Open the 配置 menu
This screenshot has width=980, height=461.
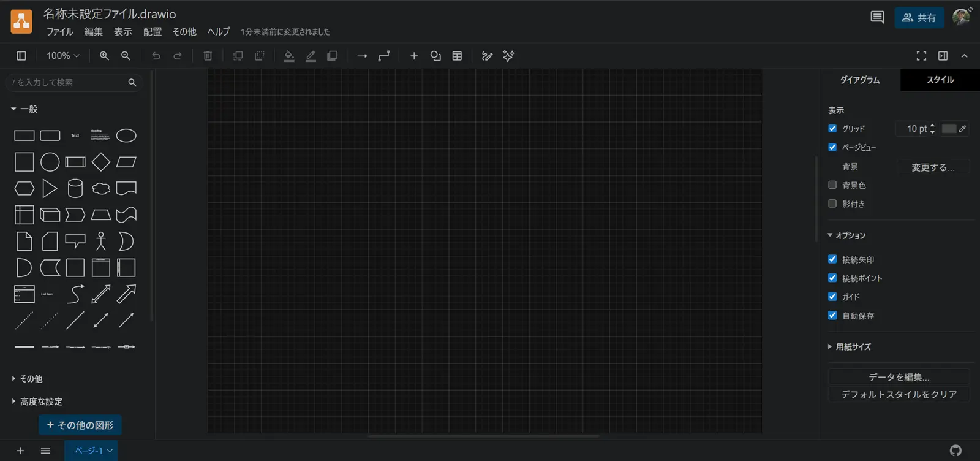pyautogui.click(x=152, y=32)
